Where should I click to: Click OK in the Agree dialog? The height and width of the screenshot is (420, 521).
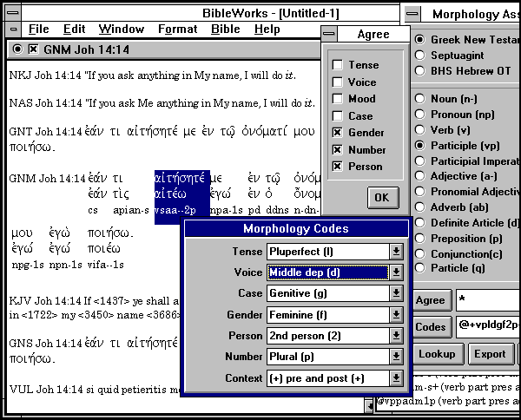383,198
